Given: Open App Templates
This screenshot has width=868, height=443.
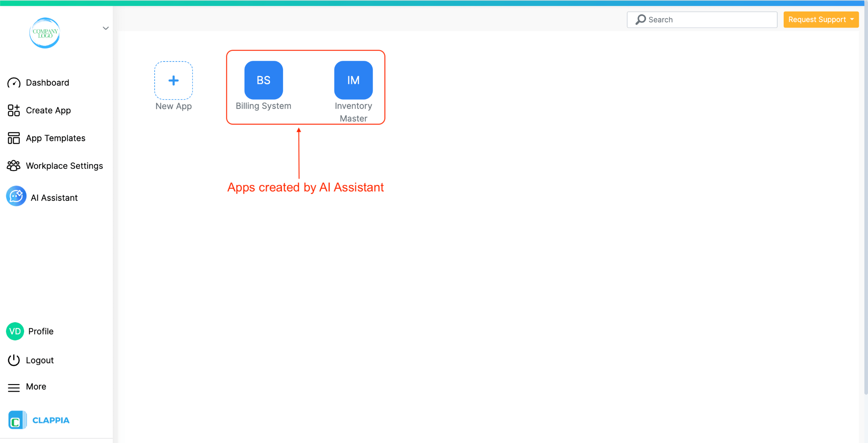Looking at the screenshot, I should coord(55,138).
